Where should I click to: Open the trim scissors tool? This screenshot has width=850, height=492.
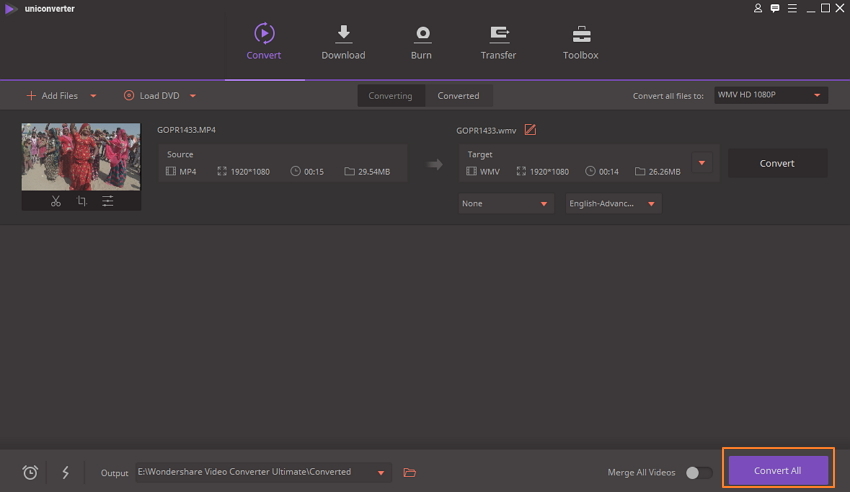coord(55,201)
